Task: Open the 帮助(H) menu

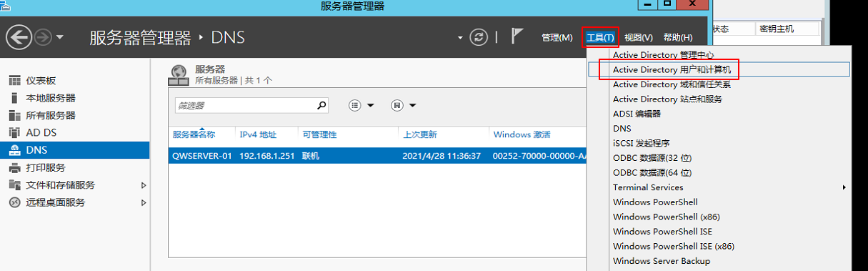Action: [x=677, y=37]
